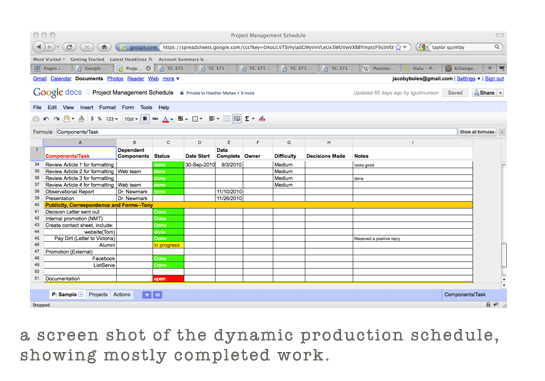Insert chart using bar chart icon
The image size is (545, 381).
(x=262, y=119)
